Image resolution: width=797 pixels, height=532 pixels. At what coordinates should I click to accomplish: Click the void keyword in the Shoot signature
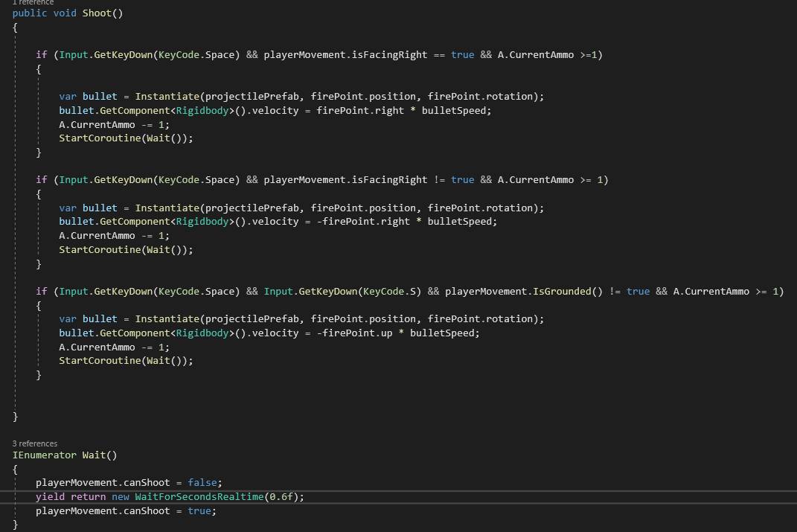click(65, 13)
